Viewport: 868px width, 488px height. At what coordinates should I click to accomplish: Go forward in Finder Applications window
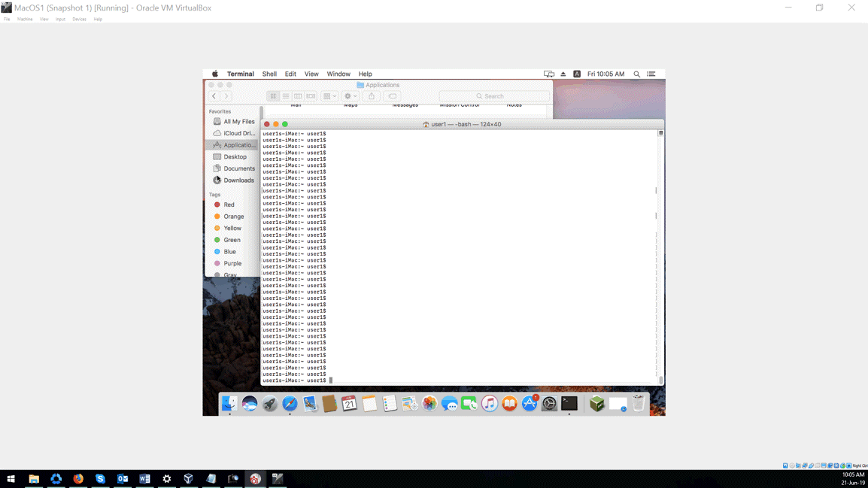click(226, 96)
